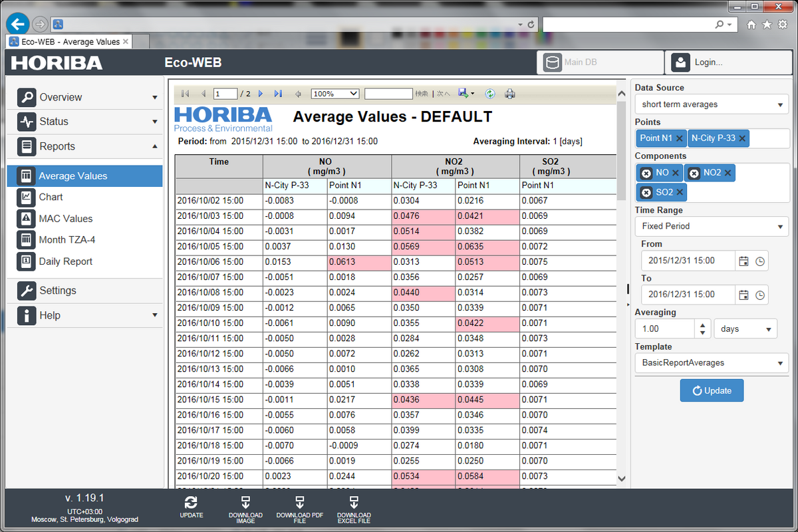Print the report using printer icon

pyautogui.click(x=510, y=94)
